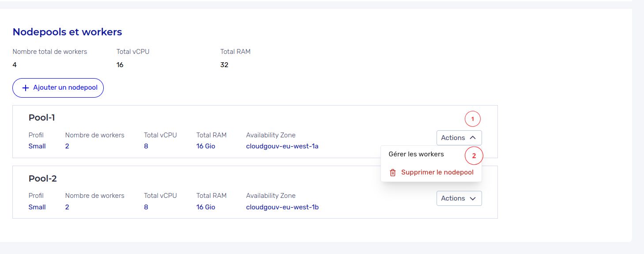Click the trash icon beside Supprimer le nodepool
Viewport: 644px width, 254px height.
pos(393,173)
